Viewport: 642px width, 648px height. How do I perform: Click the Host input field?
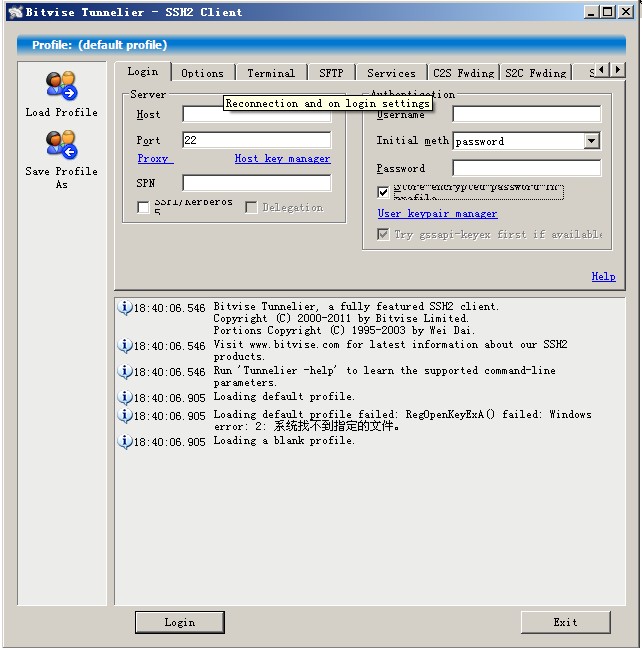[x=257, y=114]
